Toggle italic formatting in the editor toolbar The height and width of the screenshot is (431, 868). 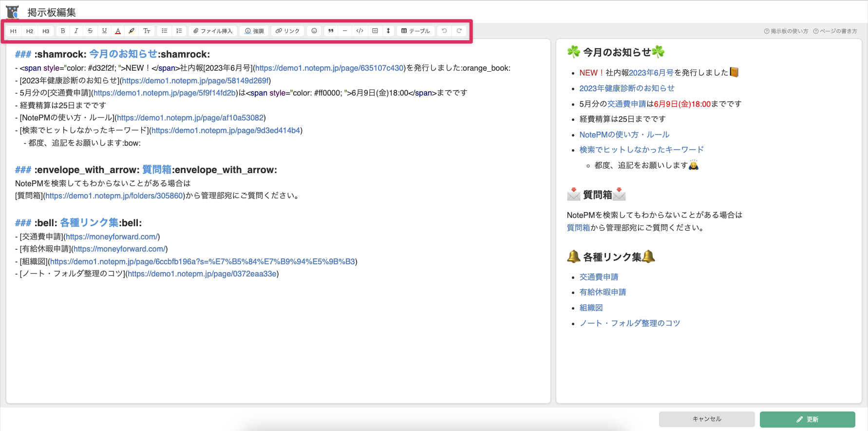click(x=76, y=31)
